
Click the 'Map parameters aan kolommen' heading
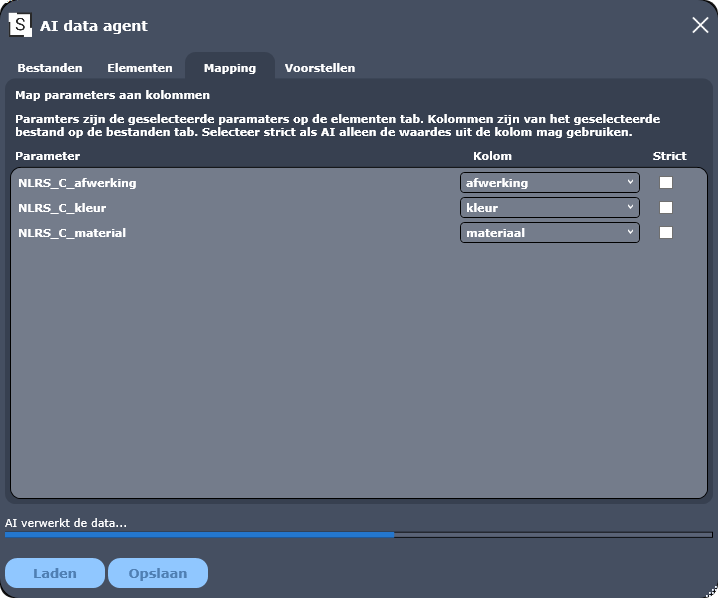pyautogui.click(x=113, y=95)
